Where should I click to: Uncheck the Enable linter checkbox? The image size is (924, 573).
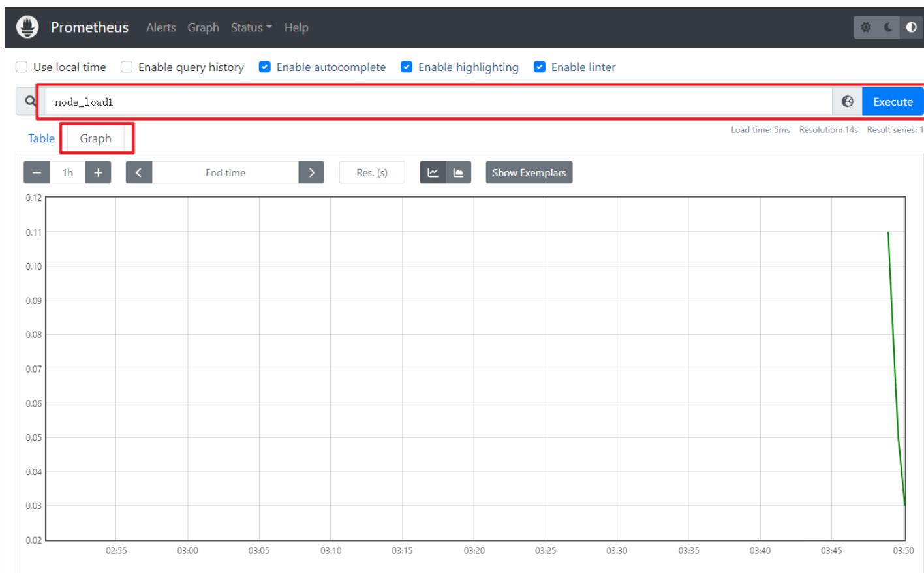click(540, 67)
